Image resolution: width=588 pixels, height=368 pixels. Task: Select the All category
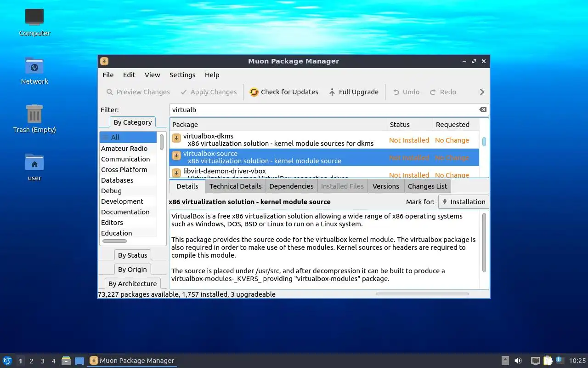pyautogui.click(x=128, y=137)
